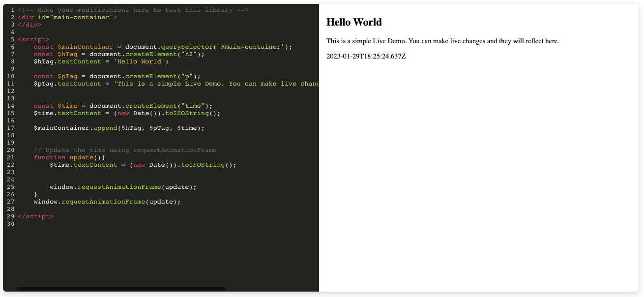Click the createElement("h2") line
Image resolution: width=644 pixels, height=297 pixels.
(x=119, y=54)
